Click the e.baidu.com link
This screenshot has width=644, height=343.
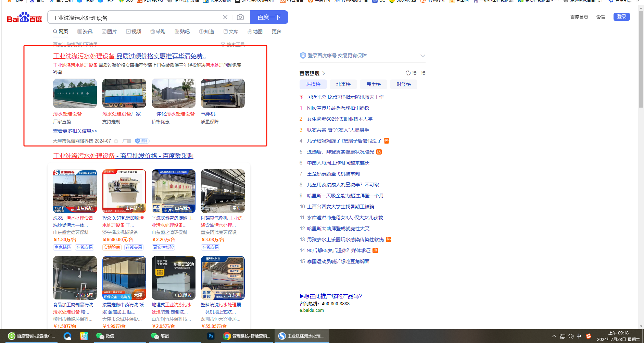pos(312,310)
